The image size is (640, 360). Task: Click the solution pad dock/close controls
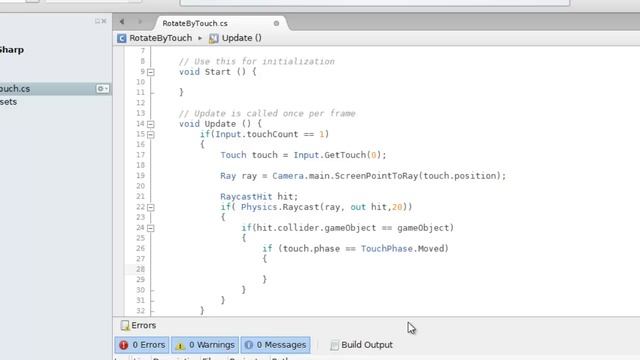100,21
